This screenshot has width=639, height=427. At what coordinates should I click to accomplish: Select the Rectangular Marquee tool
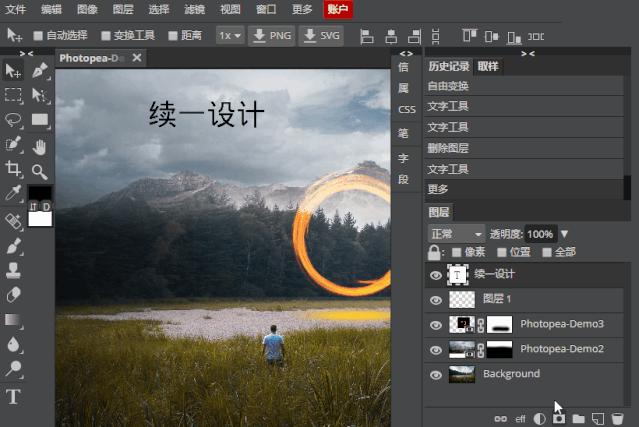pos(13,95)
